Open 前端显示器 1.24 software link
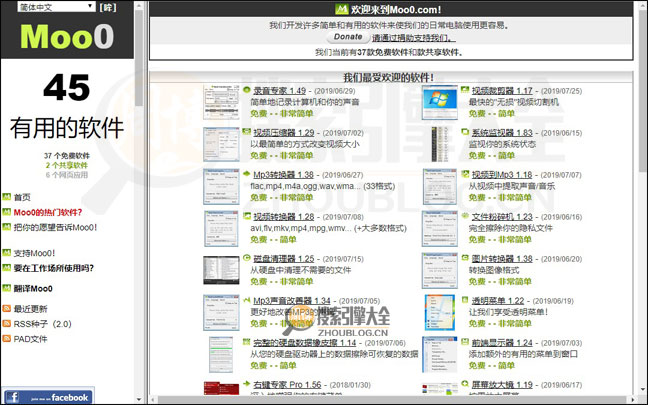Screen dimensions: 648x405 pyautogui.click(x=502, y=343)
